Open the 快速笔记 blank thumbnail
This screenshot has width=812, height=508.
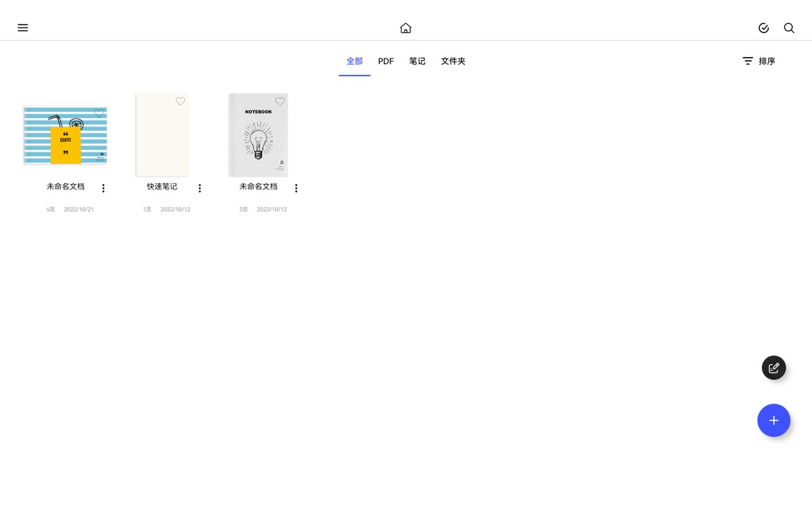tap(162, 135)
